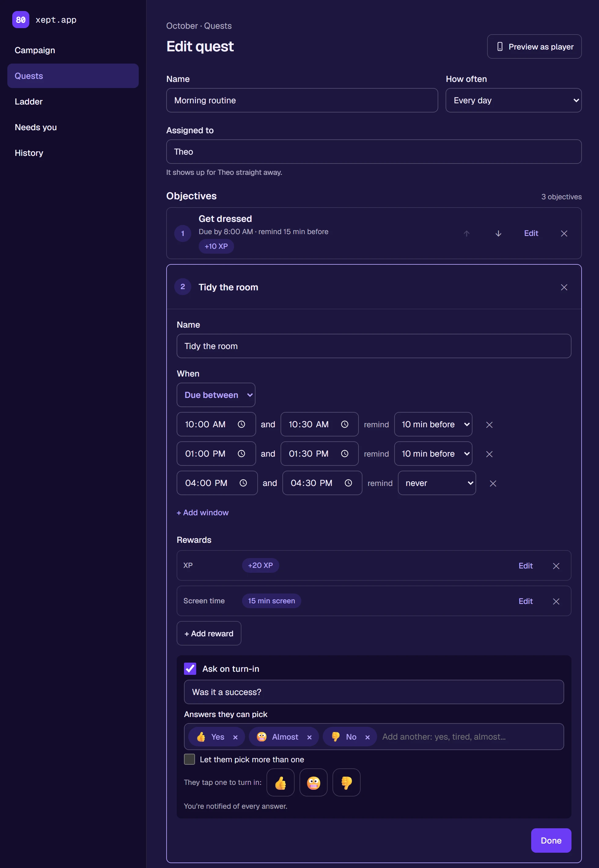
Task: Move Get dressed objective down
Action: pyautogui.click(x=498, y=234)
